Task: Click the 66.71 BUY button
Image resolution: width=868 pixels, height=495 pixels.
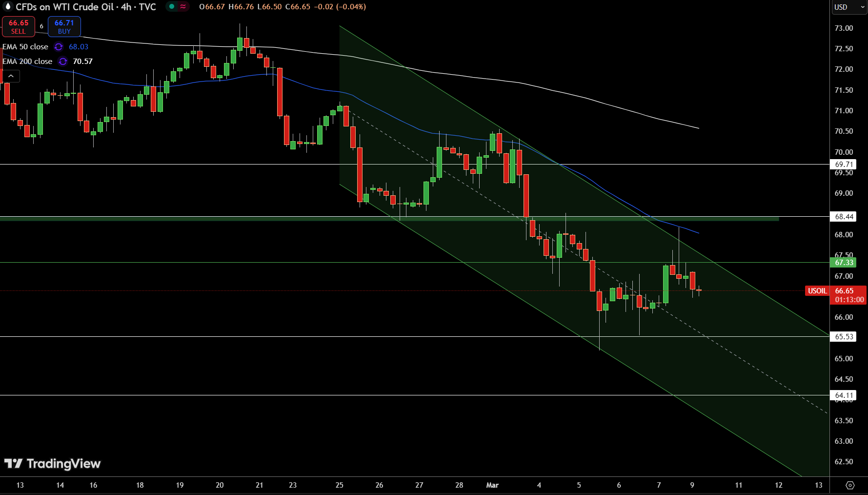Action: (64, 26)
